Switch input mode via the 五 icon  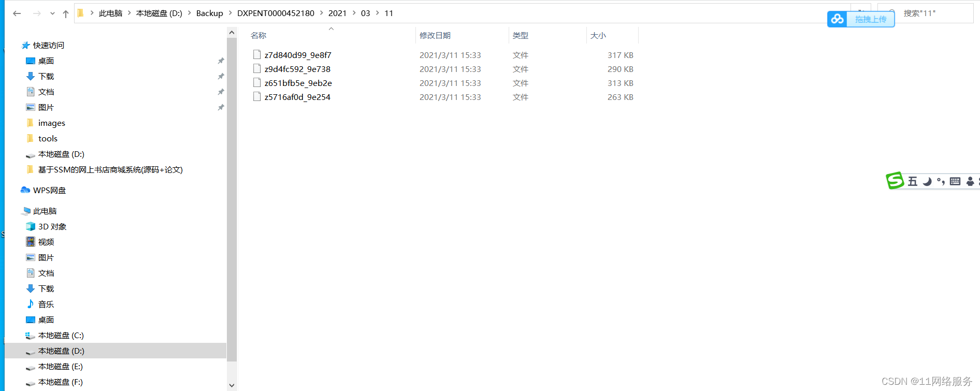coord(913,181)
